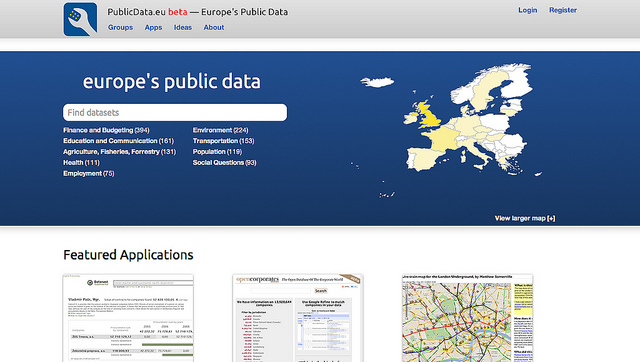
Task: Open the OpenCorporates application thumbnail
Action: coord(298,318)
